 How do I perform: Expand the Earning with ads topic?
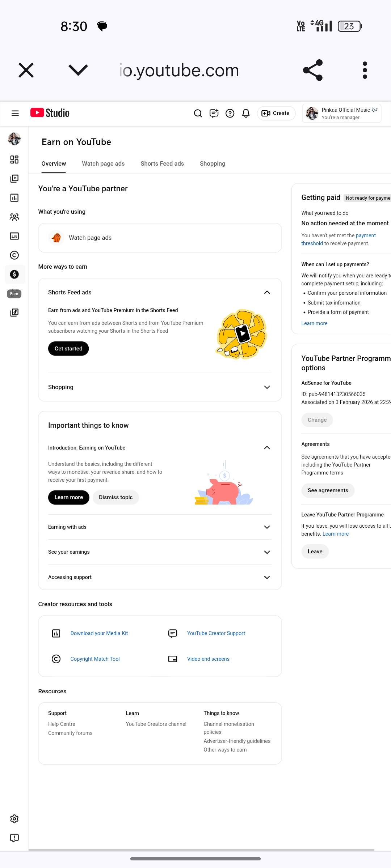pyautogui.click(x=267, y=527)
